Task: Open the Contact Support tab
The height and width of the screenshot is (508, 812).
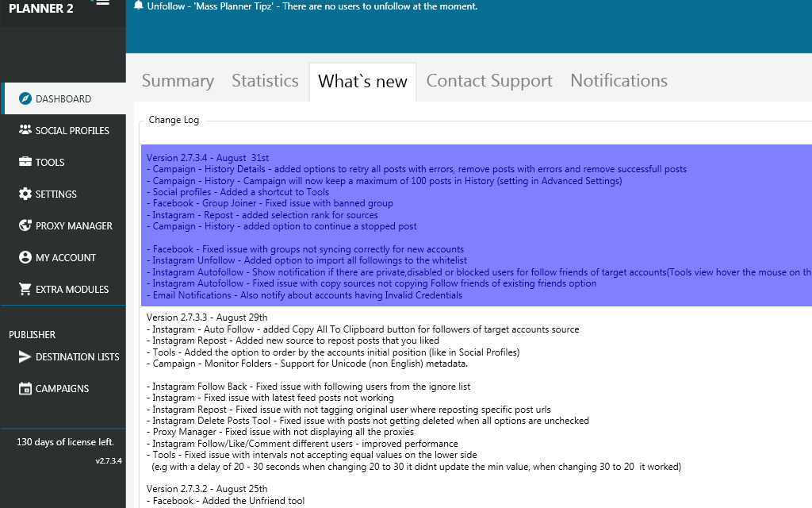Action: click(x=489, y=80)
